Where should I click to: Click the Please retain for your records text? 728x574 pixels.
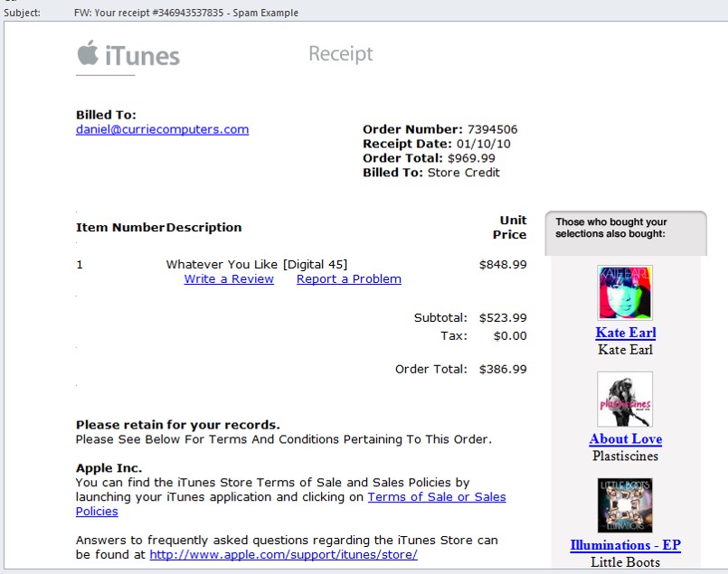click(178, 425)
